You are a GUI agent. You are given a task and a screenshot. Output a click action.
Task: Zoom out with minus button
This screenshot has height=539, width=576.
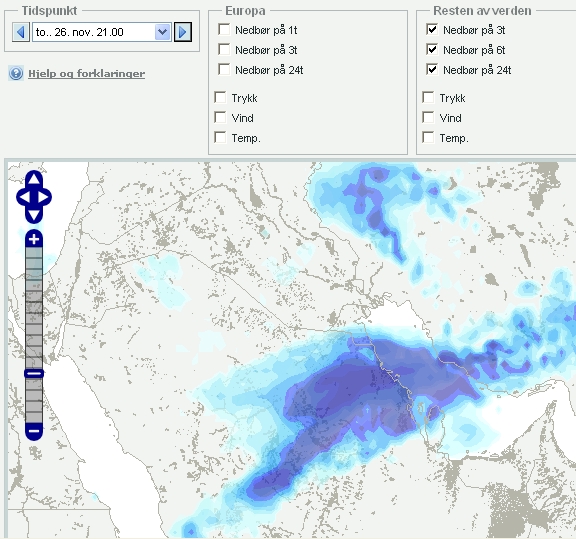coord(34,431)
